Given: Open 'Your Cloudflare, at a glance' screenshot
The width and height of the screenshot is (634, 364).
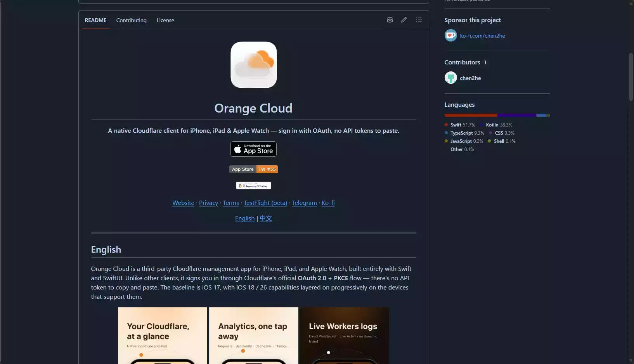Looking at the screenshot, I should point(163,336).
